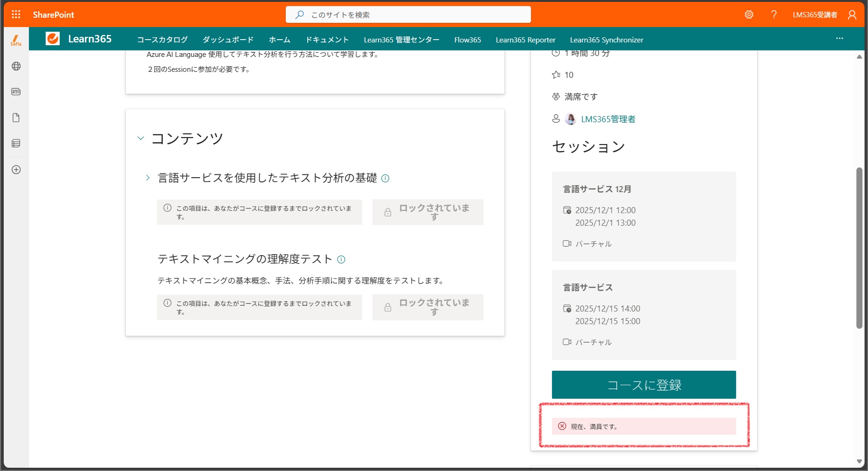868x471 pixels.
Task: Open the lists icon in sidebar
Action: pos(16,143)
